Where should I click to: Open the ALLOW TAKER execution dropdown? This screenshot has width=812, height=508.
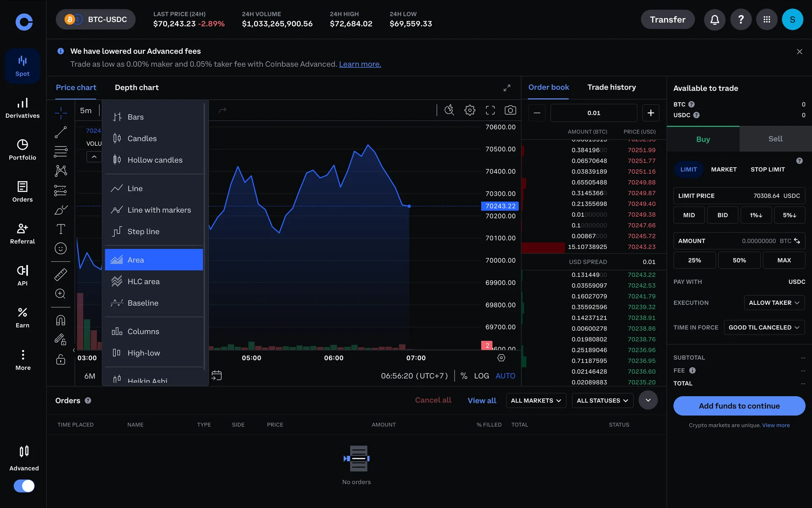click(x=774, y=303)
